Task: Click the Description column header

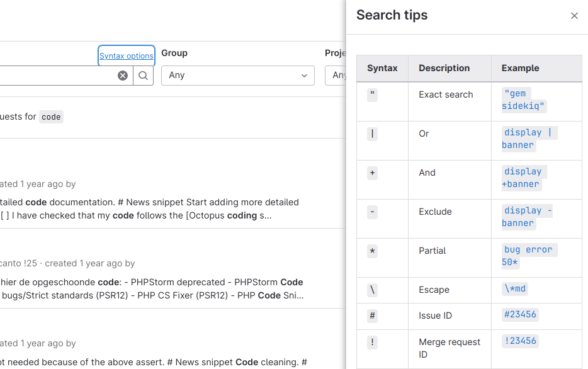Action: point(444,68)
